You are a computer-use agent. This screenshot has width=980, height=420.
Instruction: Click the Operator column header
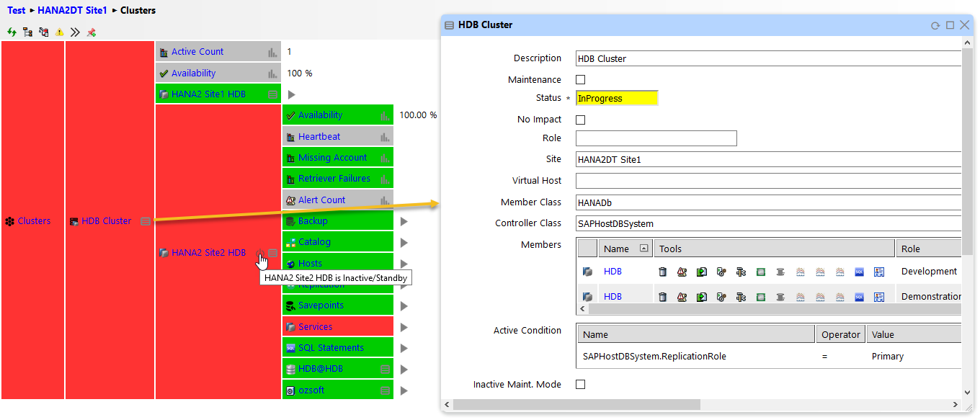coord(841,334)
